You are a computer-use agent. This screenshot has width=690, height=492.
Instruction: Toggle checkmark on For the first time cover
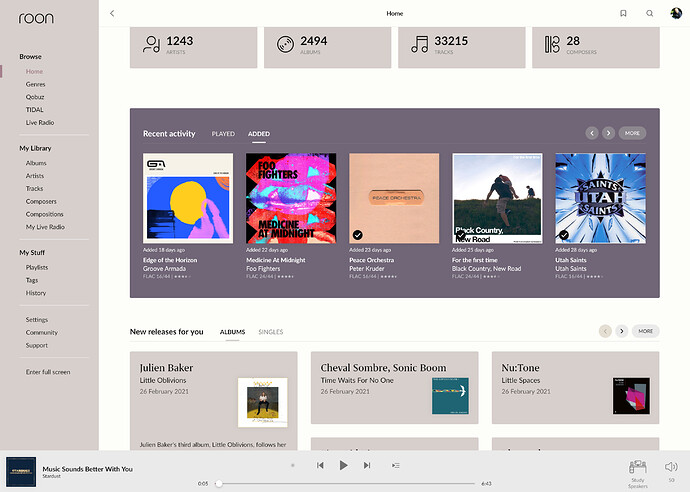tap(461, 235)
